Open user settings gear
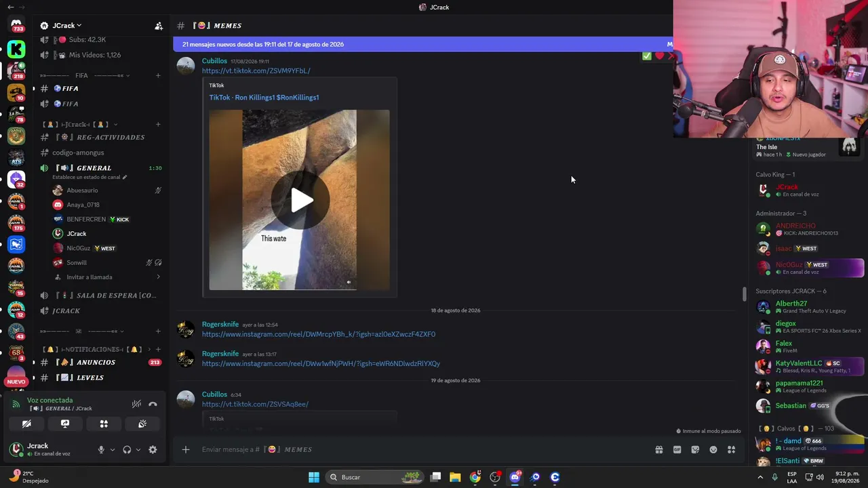868x488 pixels. pyautogui.click(x=153, y=449)
